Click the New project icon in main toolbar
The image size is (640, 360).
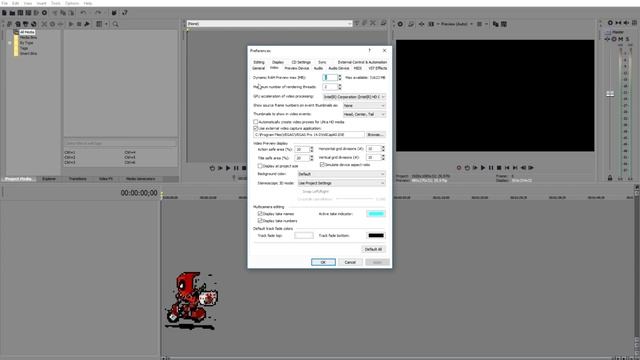(4, 13)
